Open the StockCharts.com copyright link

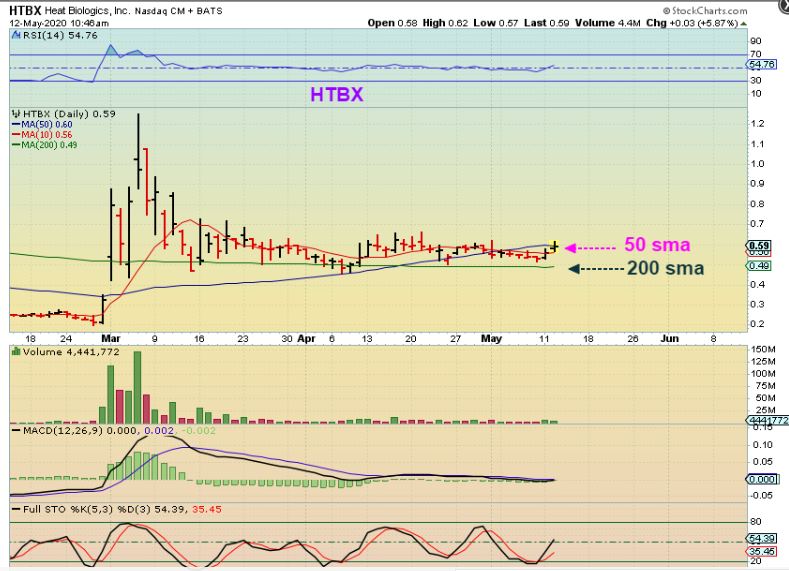click(705, 10)
